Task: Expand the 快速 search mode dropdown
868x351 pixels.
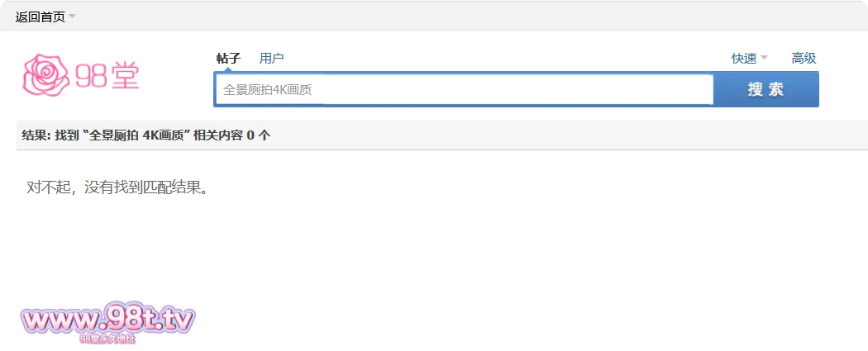Action: (744, 58)
